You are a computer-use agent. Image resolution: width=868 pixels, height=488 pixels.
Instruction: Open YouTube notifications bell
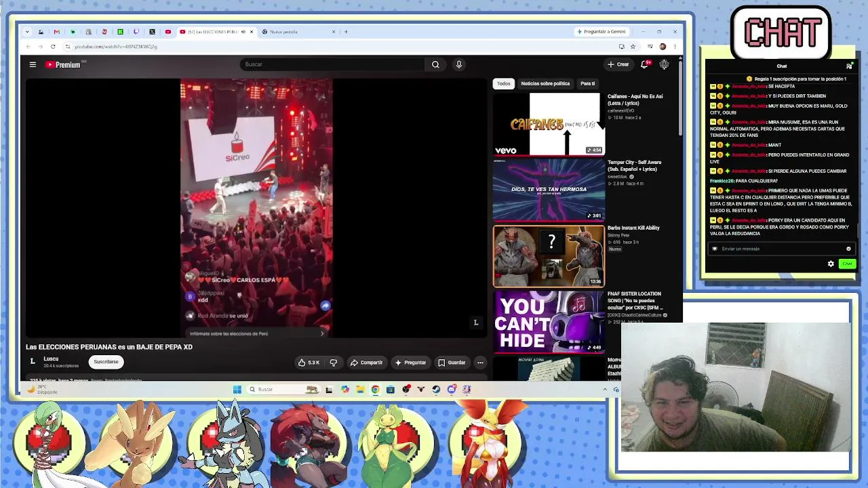click(645, 64)
